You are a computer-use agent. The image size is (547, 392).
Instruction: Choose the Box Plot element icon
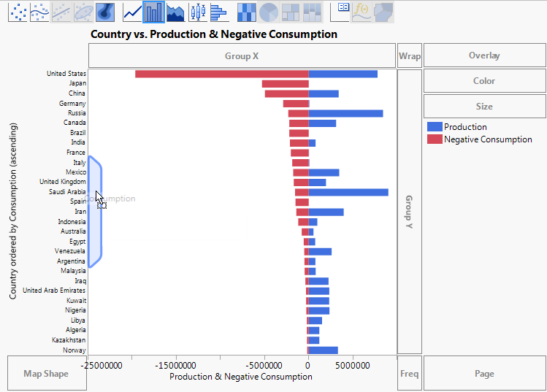[x=197, y=11]
